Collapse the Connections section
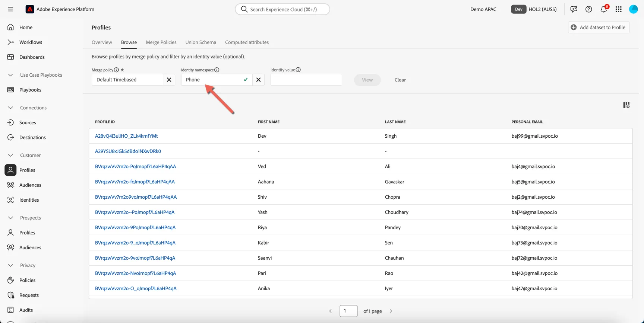644x323 pixels. point(10,108)
